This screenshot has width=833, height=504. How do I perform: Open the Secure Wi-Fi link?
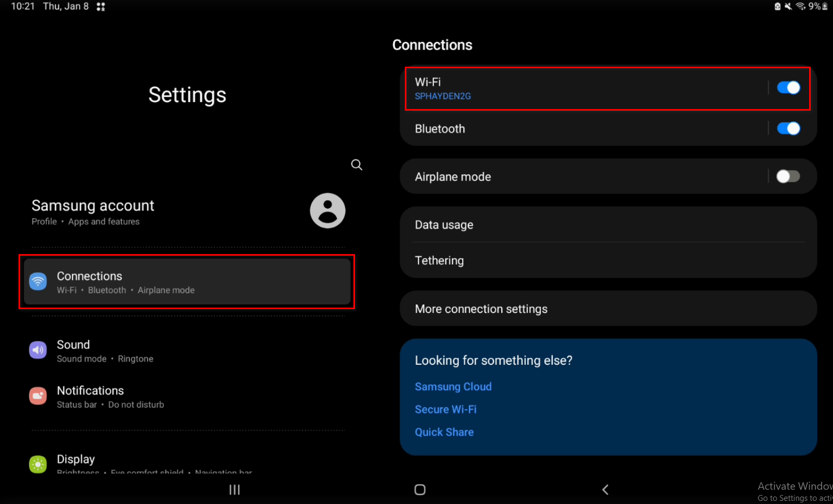446,410
